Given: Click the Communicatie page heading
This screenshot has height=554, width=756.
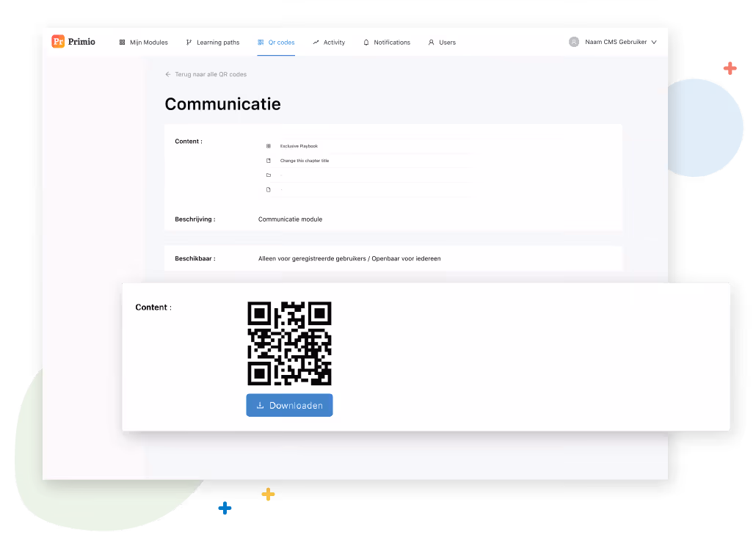Looking at the screenshot, I should point(222,103).
